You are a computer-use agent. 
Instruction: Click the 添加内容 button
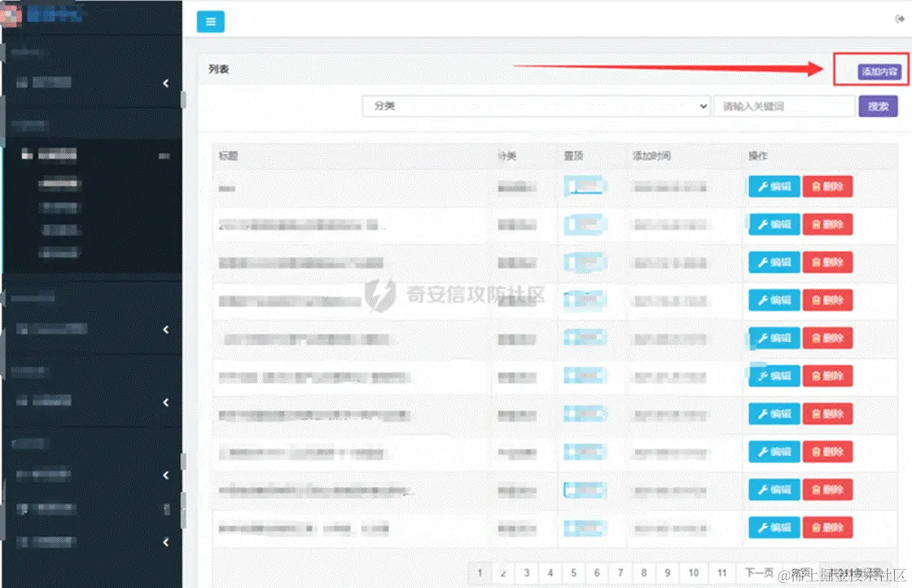(x=879, y=72)
